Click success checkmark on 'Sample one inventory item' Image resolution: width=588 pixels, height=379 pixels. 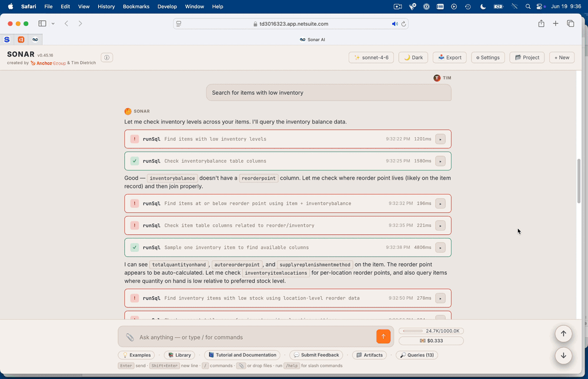tap(135, 248)
